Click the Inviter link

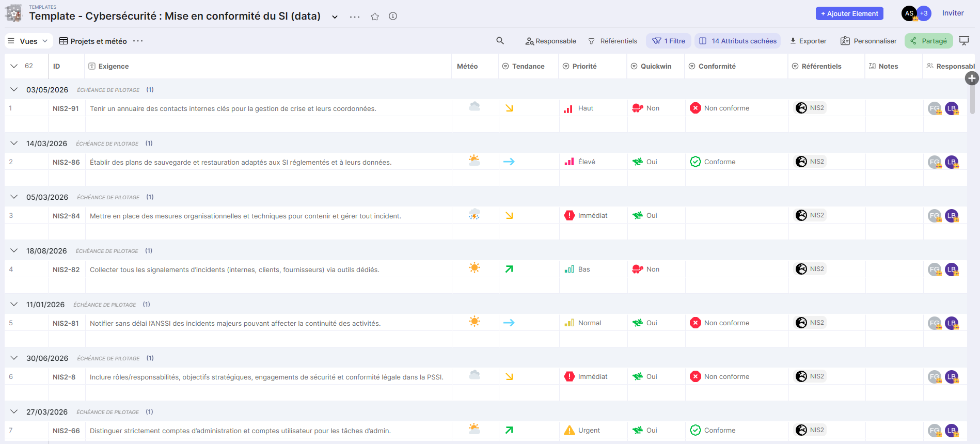tap(953, 13)
